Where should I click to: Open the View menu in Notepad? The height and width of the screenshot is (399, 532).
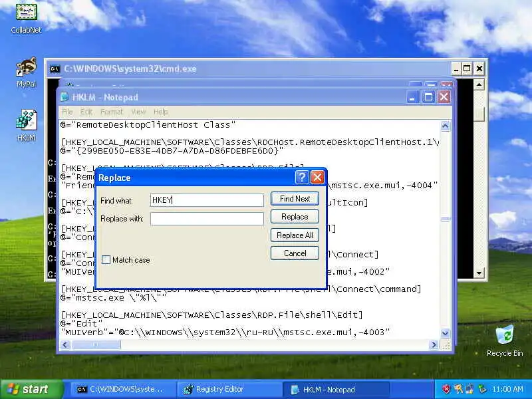click(138, 112)
